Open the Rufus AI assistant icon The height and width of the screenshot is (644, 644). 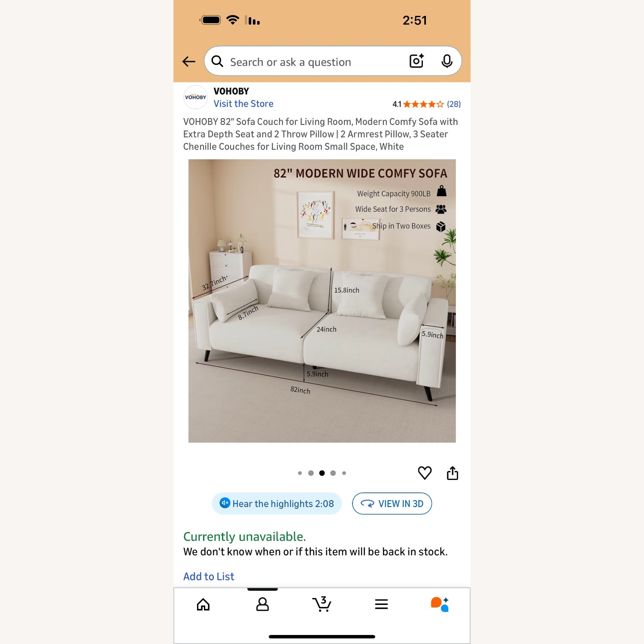coord(440,605)
